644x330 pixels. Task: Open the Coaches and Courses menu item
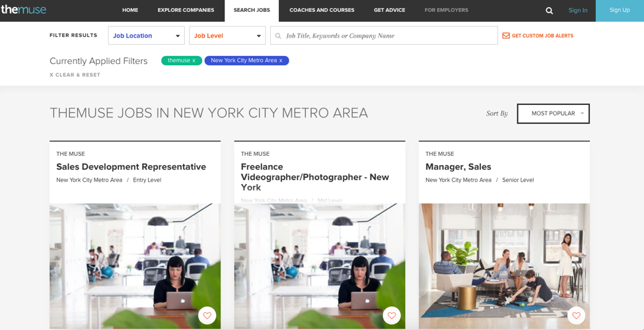click(x=322, y=11)
